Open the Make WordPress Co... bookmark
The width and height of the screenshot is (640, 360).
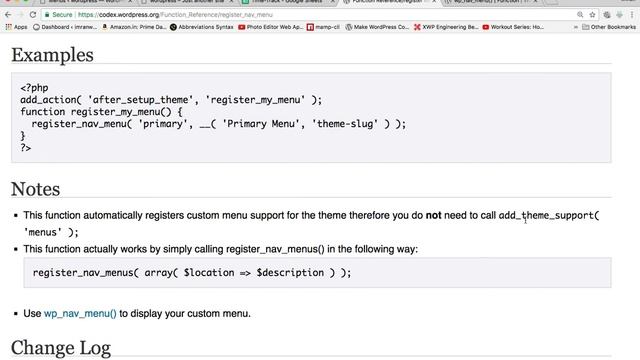click(x=377, y=27)
